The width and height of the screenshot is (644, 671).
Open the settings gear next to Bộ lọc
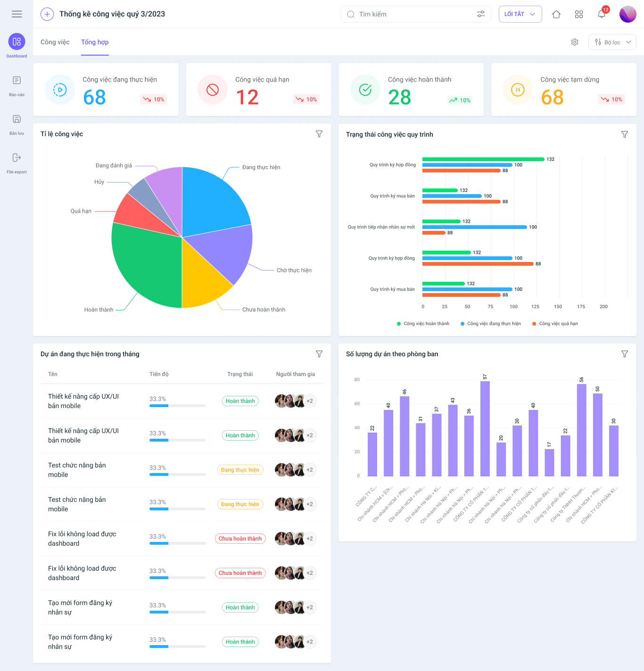pos(575,42)
